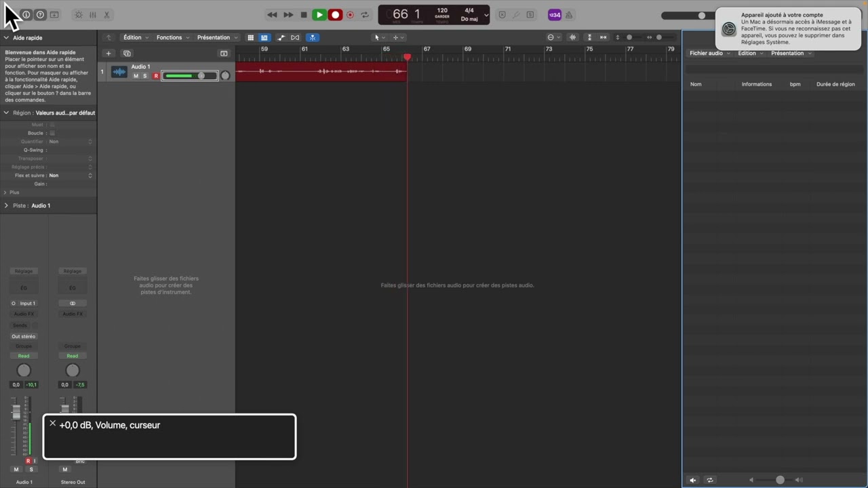868x488 pixels.
Task: Click the vertical auto zoom button
Action: tap(589, 37)
